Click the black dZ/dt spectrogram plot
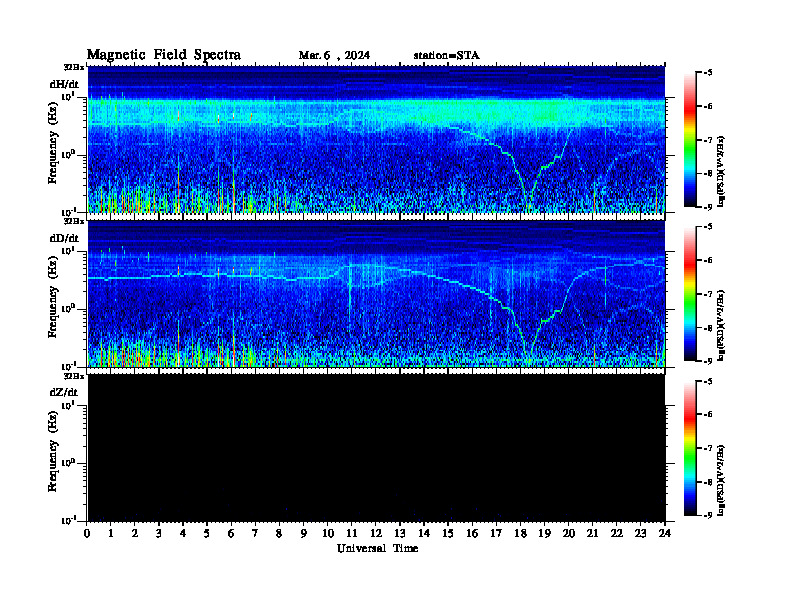Image resolution: width=792 pixels, height=612 pixels. [376, 448]
